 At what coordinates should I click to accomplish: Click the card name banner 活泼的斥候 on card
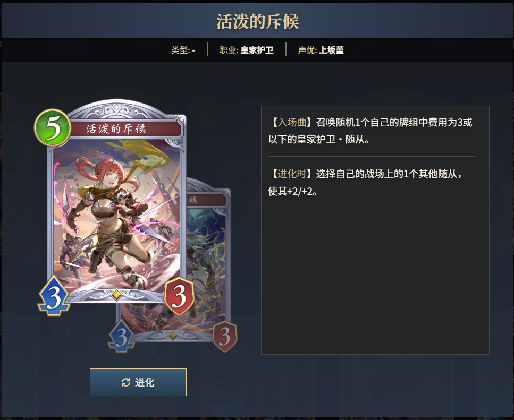point(116,128)
